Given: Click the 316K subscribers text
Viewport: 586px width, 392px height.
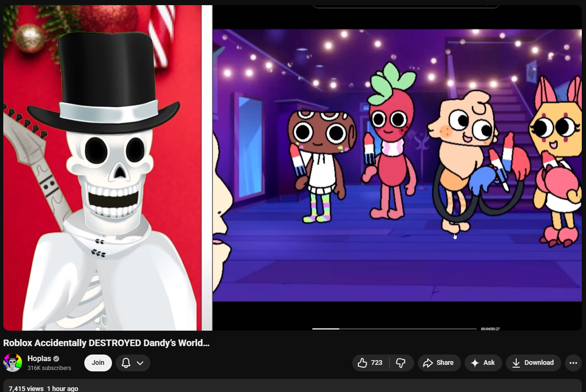Looking at the screenshot, I should pos(49,368).
